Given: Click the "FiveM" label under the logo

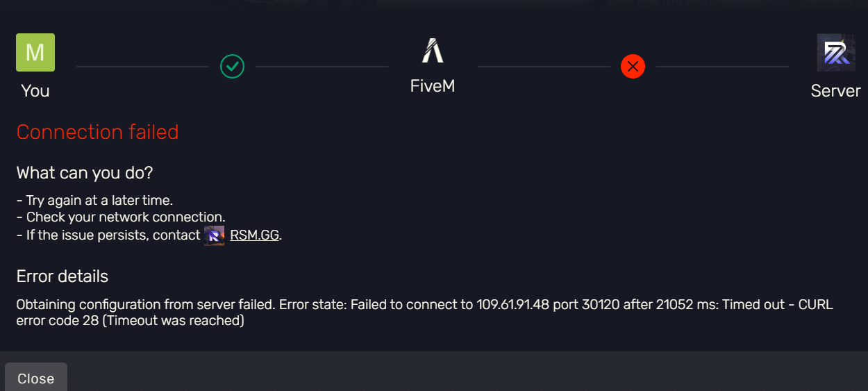Looking at the screenshot, I should [433, 86].
